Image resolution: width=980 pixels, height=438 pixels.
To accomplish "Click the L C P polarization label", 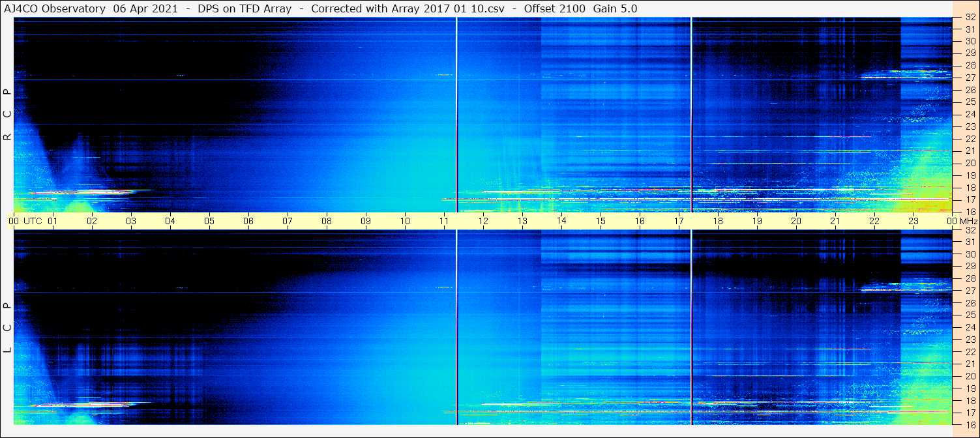I will [x=7, y=327].
